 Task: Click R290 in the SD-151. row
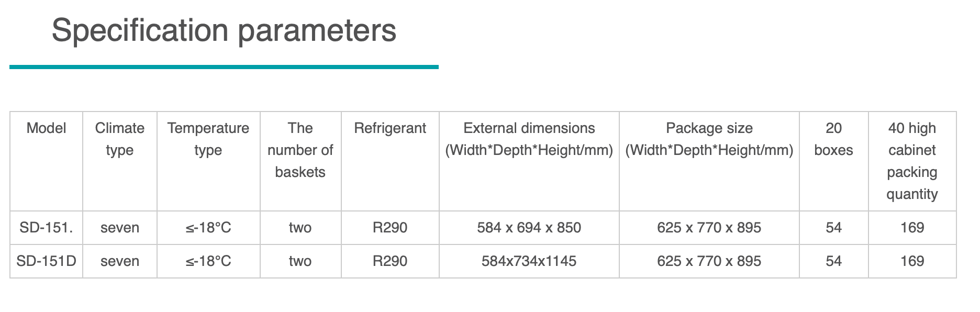click(390, 228)
